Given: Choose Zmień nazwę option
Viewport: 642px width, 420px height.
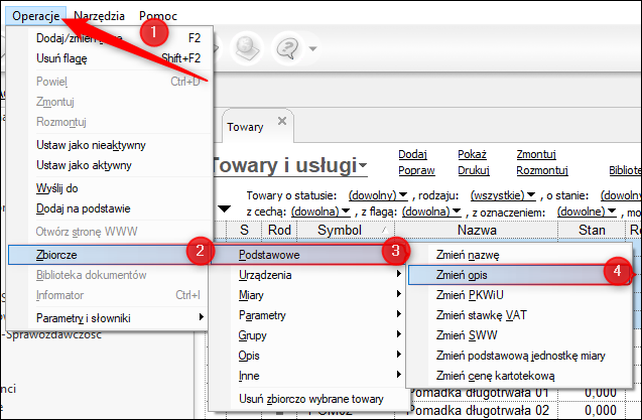Looking at the screenshot, I should point(519,255).
